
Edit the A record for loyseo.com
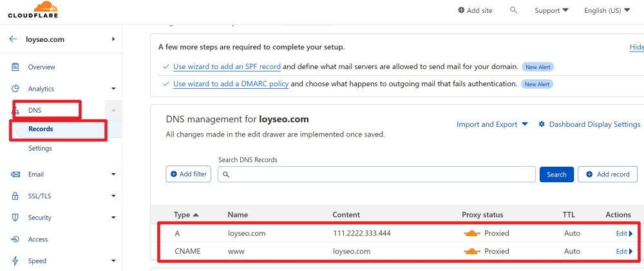point(624,234)
